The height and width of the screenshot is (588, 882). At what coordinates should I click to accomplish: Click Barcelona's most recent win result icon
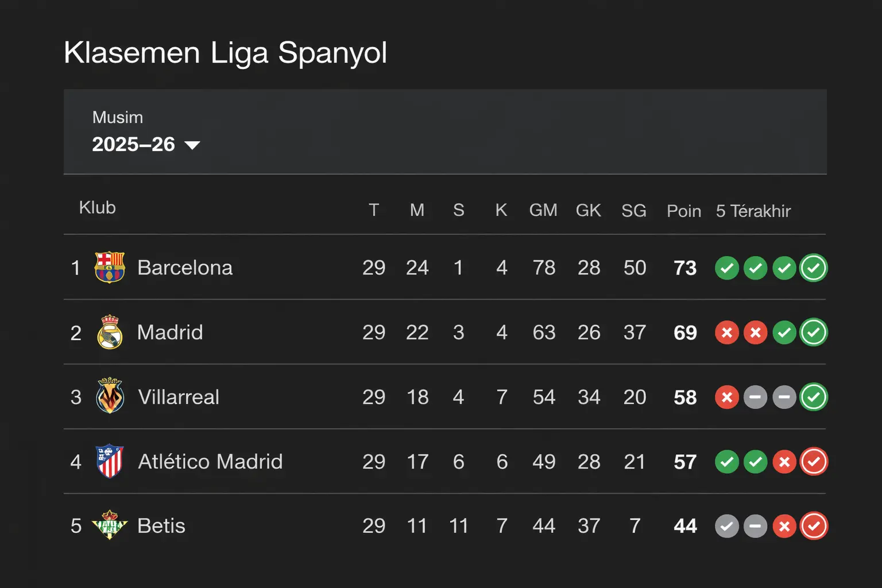(x=813, y=268)
